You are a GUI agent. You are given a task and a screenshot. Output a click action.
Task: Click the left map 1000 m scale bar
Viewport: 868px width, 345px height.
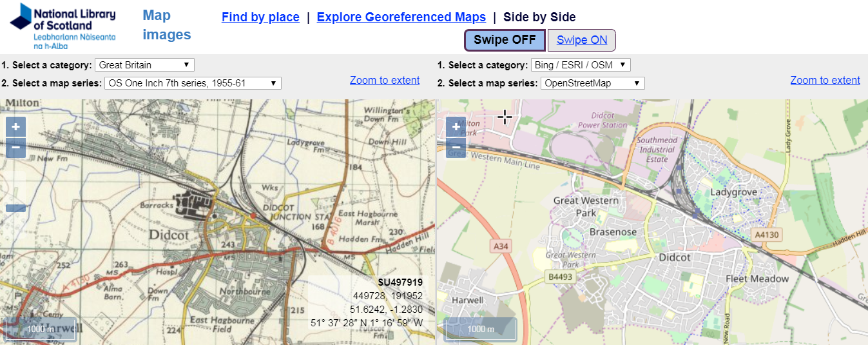click(x=41, y=329)
